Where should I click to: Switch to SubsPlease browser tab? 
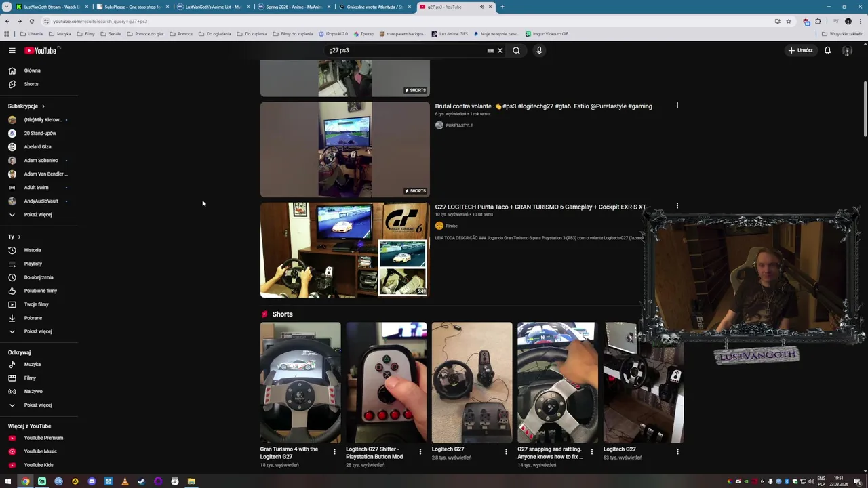pos(132,7)
